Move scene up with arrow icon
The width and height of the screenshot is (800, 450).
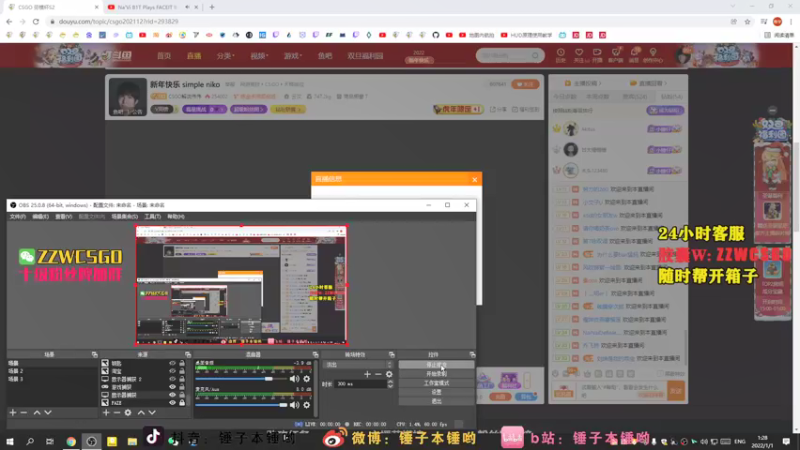coord(37,412)
